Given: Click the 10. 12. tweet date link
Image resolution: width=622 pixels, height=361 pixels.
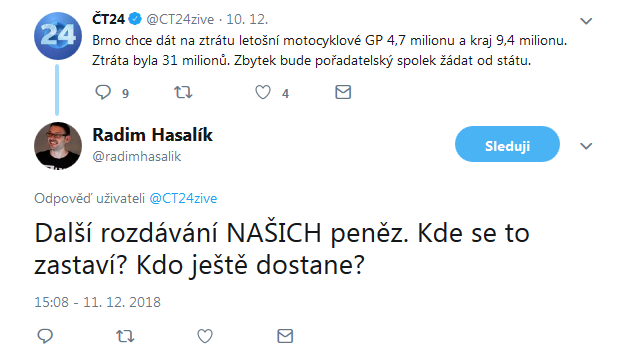Looking at the screenshot, I should (x=247, y=19).
